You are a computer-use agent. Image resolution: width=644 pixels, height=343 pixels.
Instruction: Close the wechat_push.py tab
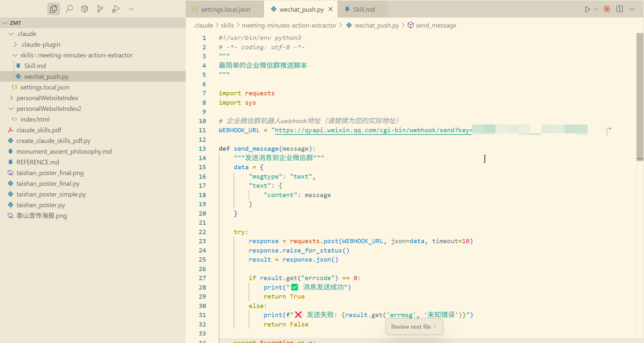click(330, 9)
